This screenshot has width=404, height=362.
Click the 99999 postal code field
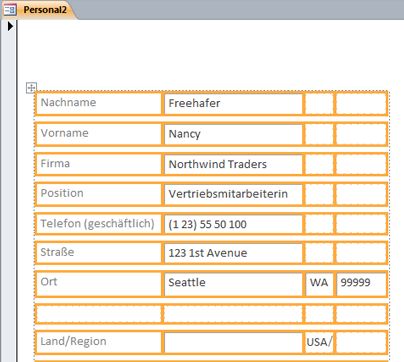[x=361, y=284]
